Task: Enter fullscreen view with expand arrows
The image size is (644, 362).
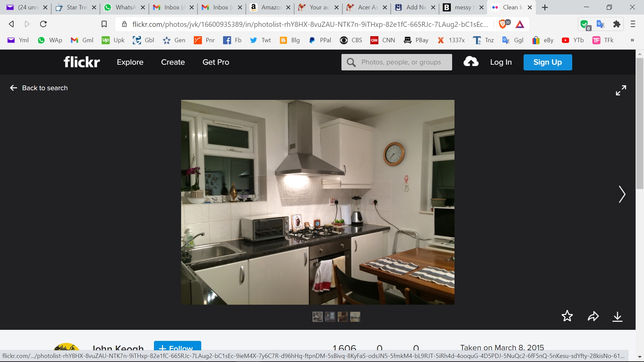Action: pos(621,90)
